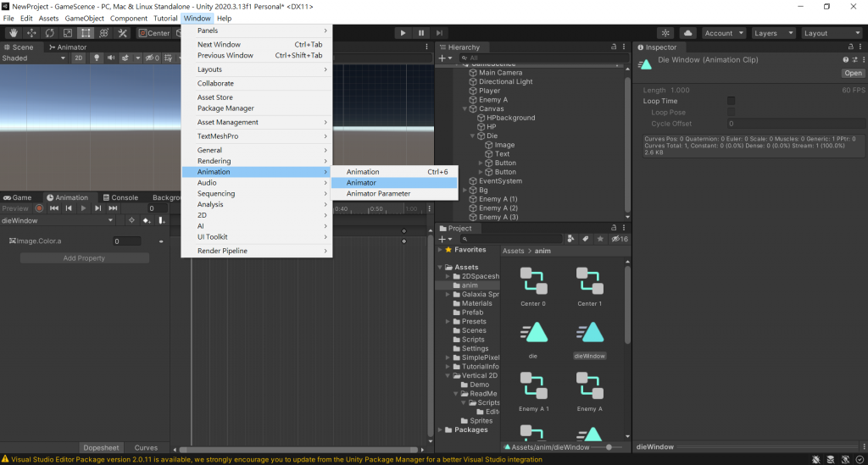
Task: Click Add event icon in Animation
Action: pos(162,220)
